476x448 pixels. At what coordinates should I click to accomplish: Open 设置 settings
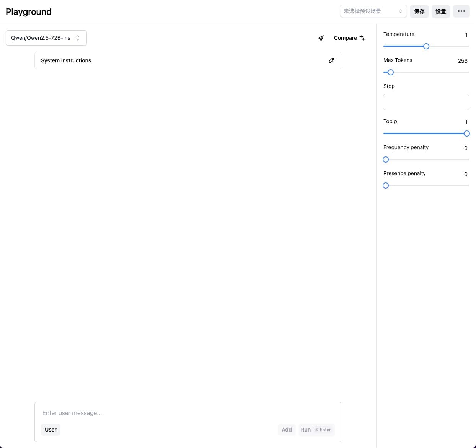[x=440, y=11]
